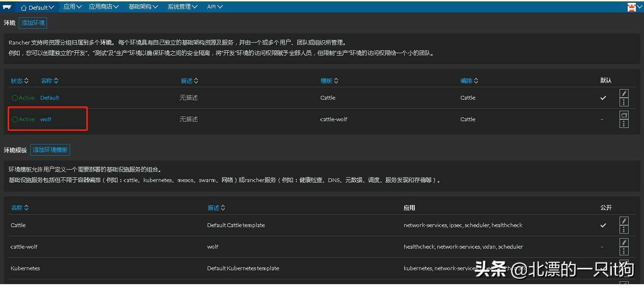
Task: Sort environments by 状态 column
Action: coord(20,81)
